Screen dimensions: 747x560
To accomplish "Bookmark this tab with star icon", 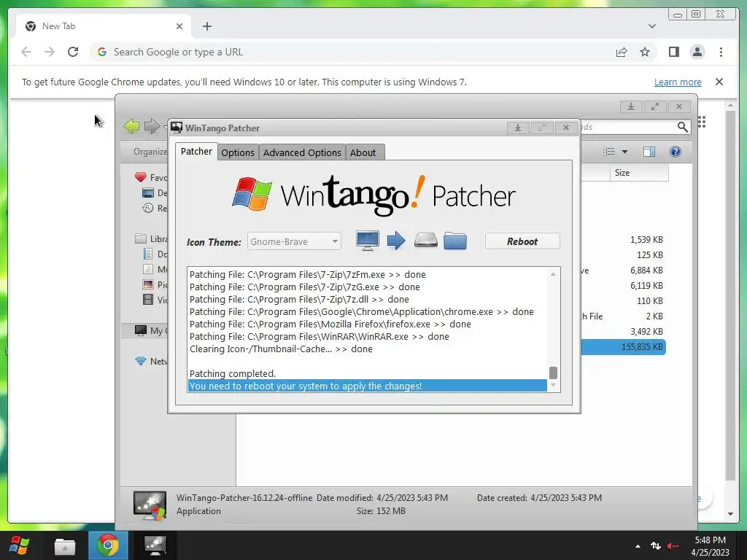I will [x=645, y=52].
